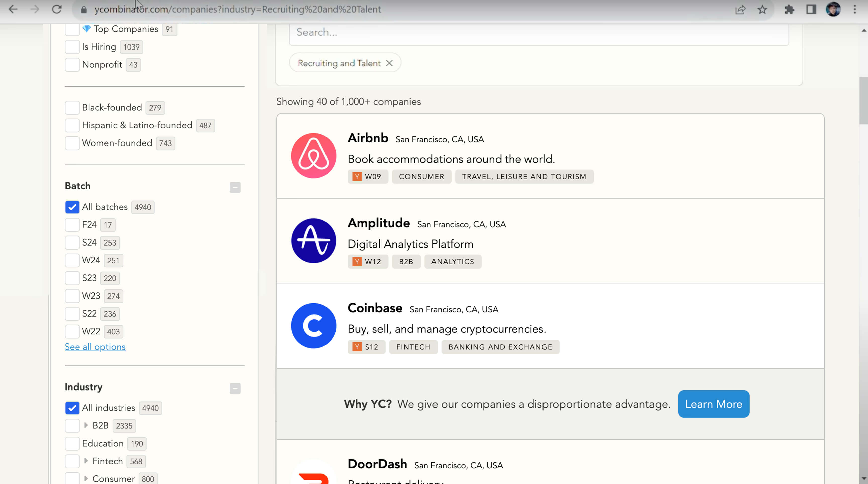Viewport: 868px width, 484px height.
Task: Collapse the Industry filter section
Action: pyautogui.click(x=235, y=388)
